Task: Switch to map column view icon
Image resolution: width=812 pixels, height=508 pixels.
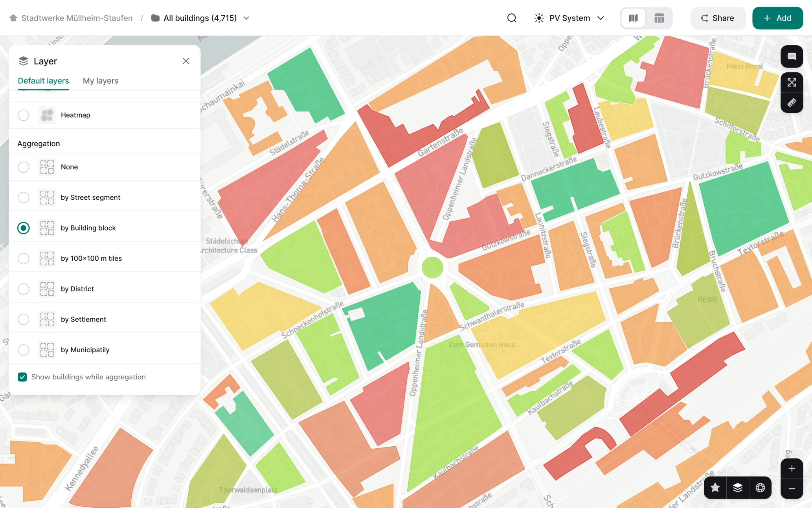Action: coord(633,18)
